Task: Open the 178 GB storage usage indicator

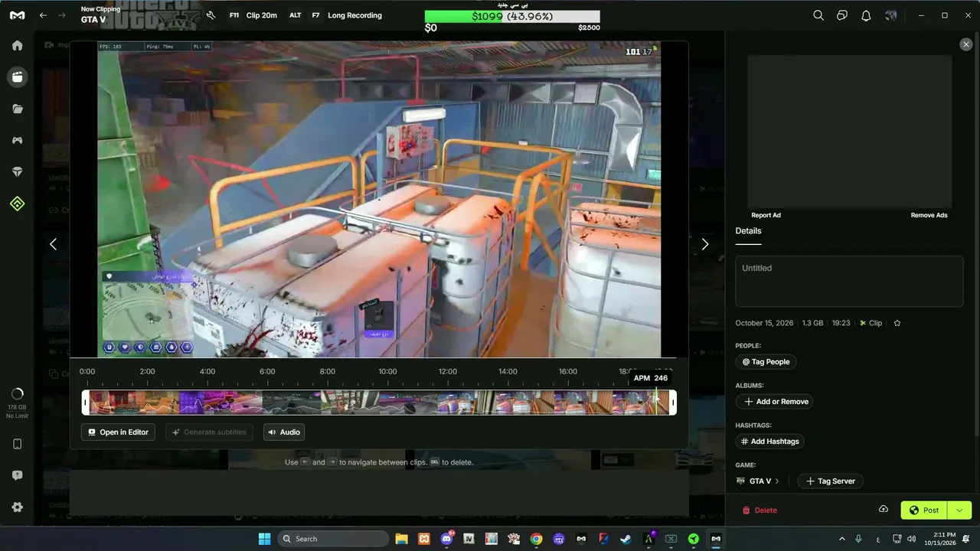Action: point(17,403)
